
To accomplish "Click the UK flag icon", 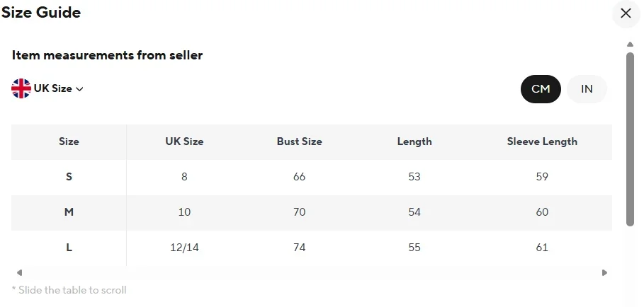I will coord(21,88).
